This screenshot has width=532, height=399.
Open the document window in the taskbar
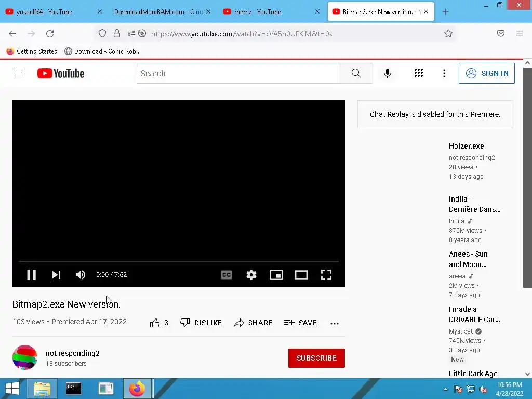[106, 389]
